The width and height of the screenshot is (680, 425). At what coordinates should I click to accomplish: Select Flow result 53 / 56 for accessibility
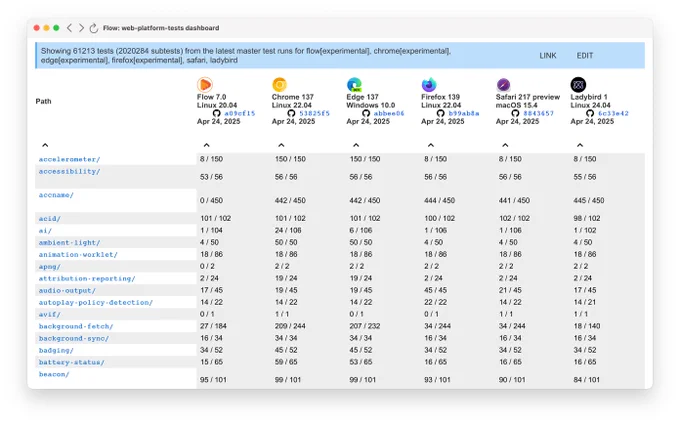(211, 177)
